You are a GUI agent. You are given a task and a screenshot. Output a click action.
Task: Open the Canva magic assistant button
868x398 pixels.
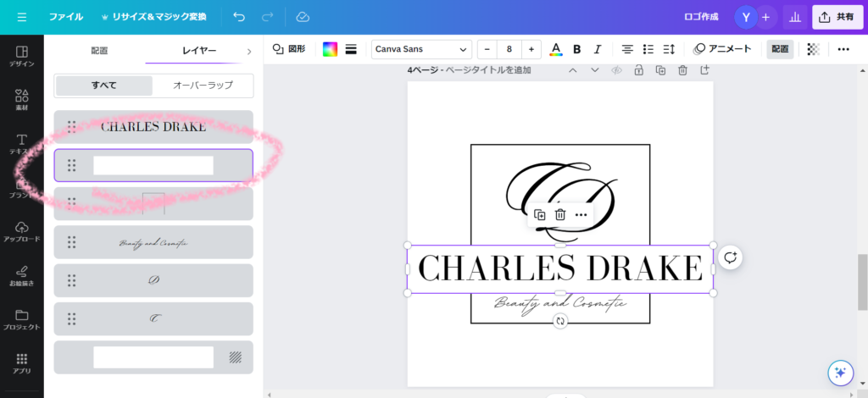tap(840, 373)
